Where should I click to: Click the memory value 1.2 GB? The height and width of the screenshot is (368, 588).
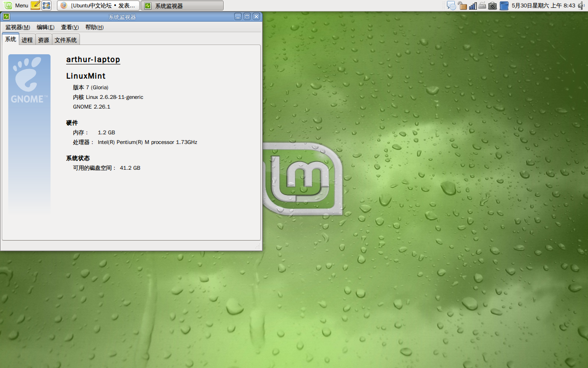(107, 132)
